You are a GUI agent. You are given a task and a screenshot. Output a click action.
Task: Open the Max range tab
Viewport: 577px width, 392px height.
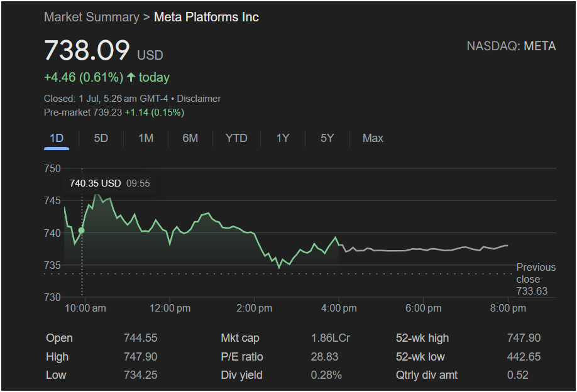click(373, 138)
